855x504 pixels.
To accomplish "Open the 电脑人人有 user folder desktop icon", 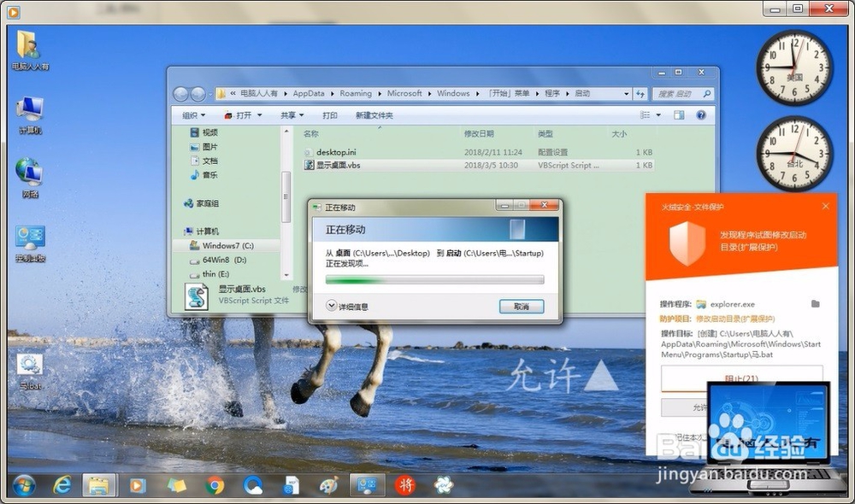I will coord(29,50).
